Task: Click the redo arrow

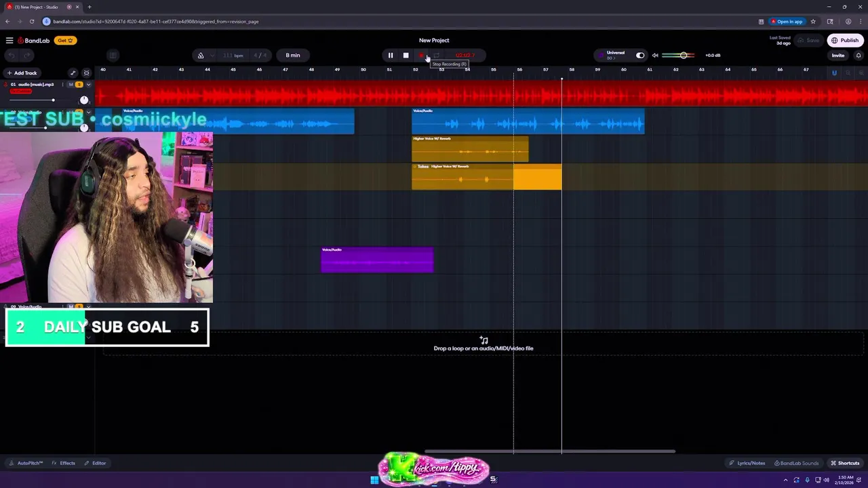Action: click(27, 56)
